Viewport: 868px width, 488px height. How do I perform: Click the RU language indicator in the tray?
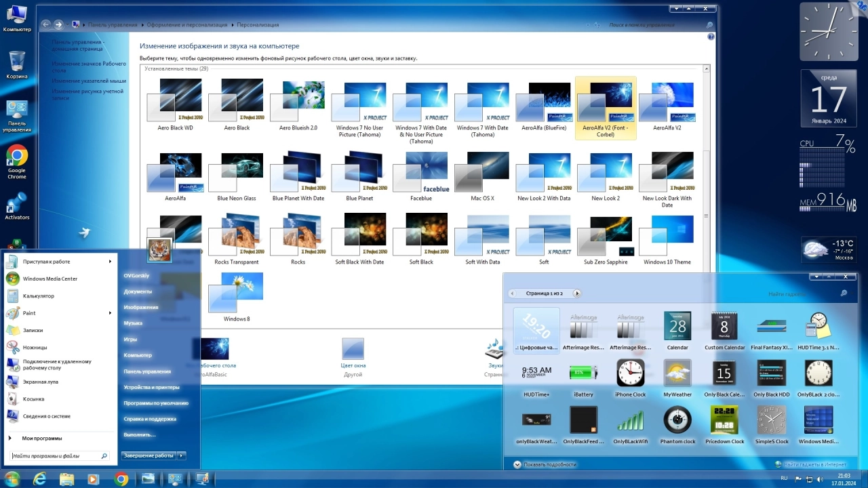coord(784,478)
